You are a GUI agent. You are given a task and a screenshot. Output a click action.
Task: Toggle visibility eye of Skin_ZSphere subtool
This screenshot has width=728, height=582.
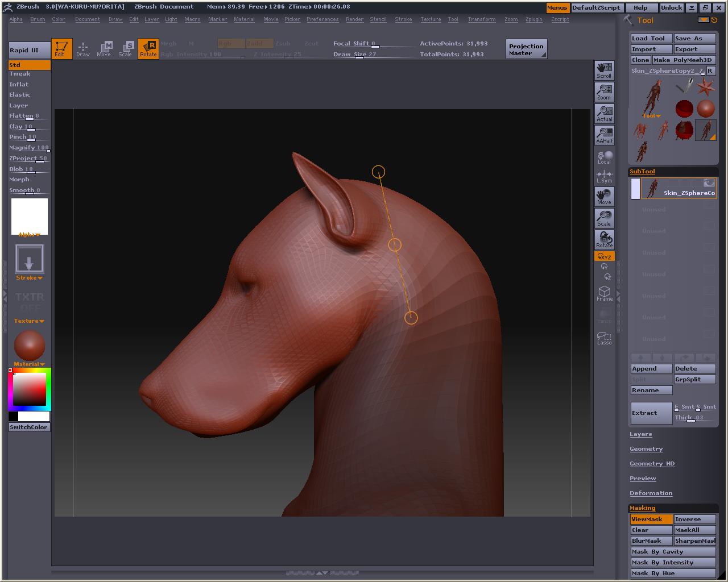[709, 183]
